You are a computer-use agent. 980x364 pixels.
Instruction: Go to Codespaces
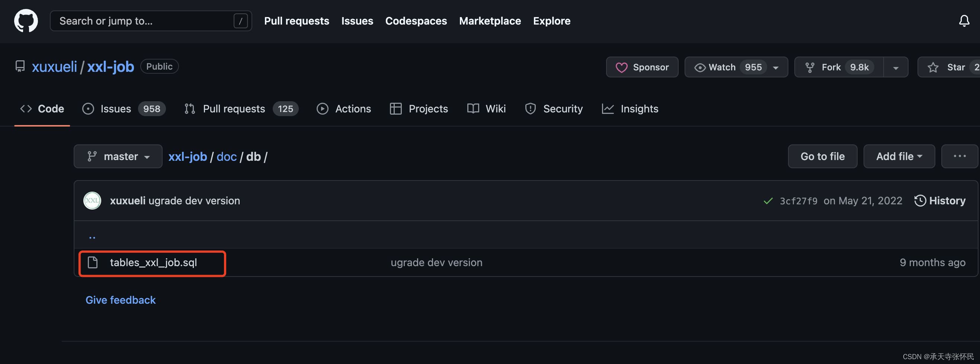point(416,21)
